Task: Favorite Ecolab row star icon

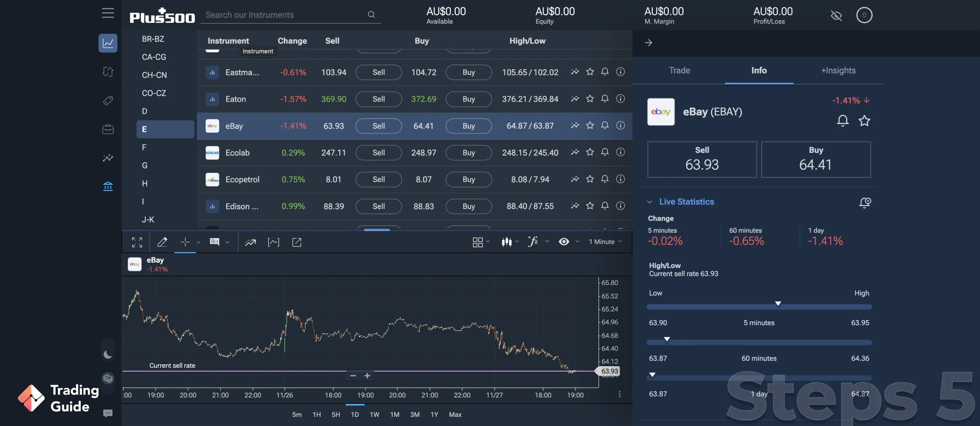Action: point(590,152)
